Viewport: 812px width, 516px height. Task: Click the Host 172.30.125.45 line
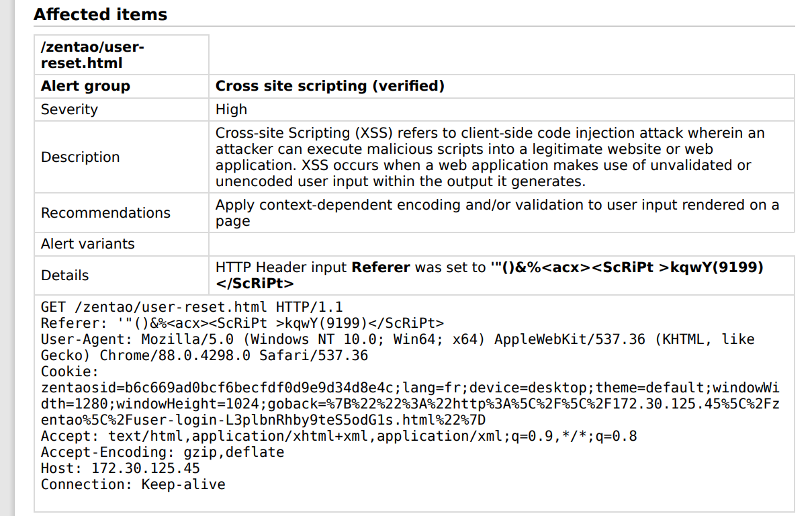click(120, 468)
